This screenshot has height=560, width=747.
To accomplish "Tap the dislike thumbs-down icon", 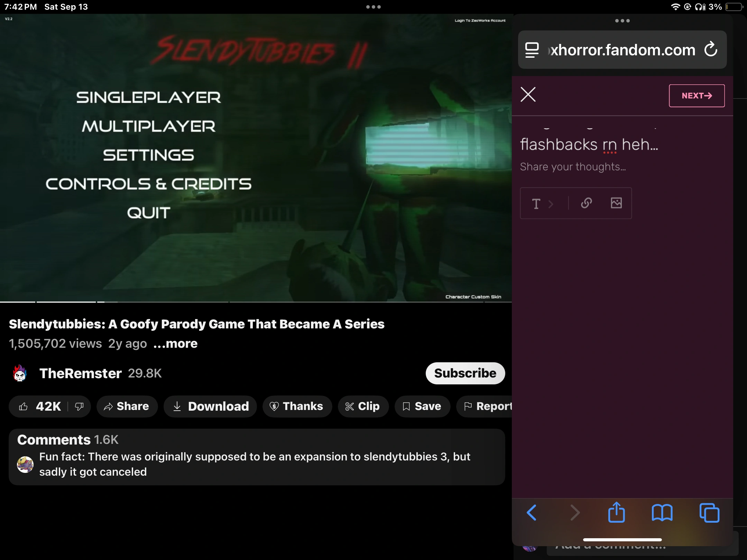I will coord(79,407).
